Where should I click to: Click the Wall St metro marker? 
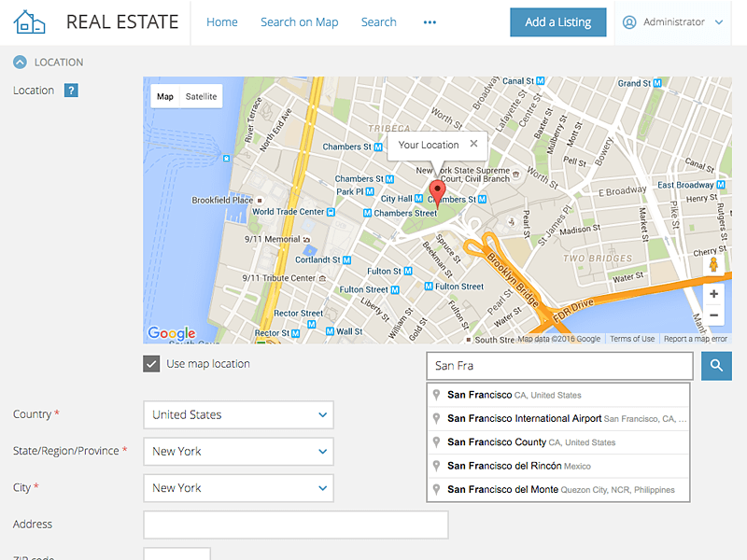(330, 331)
